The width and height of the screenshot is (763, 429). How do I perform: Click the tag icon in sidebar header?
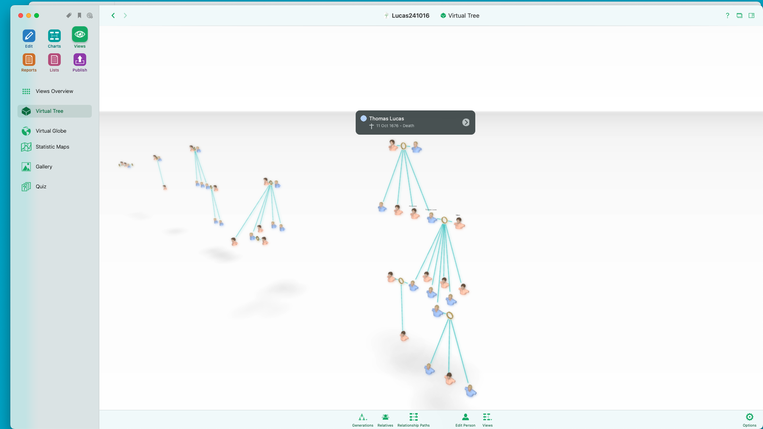tap(69, 16)
